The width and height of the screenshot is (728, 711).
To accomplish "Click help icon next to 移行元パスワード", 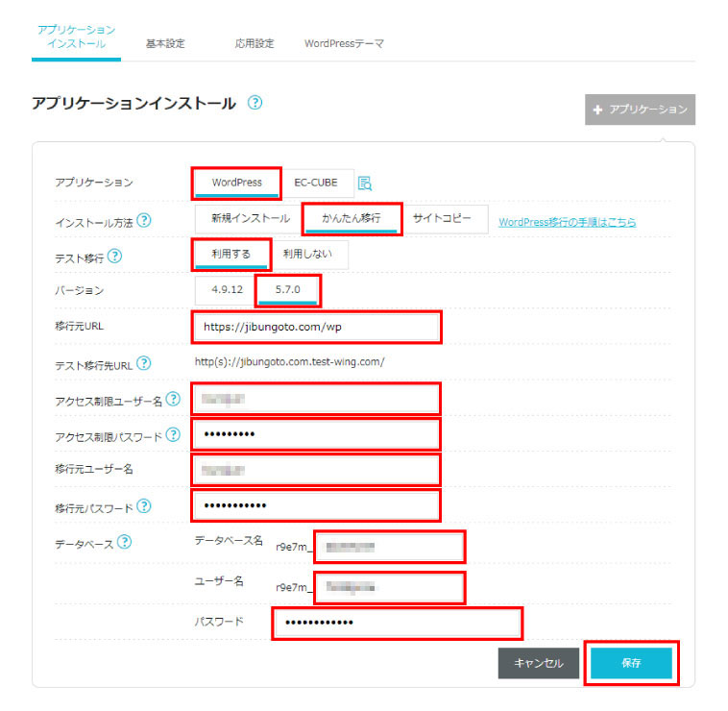I will pyautogui.click(x=144, y=506).
